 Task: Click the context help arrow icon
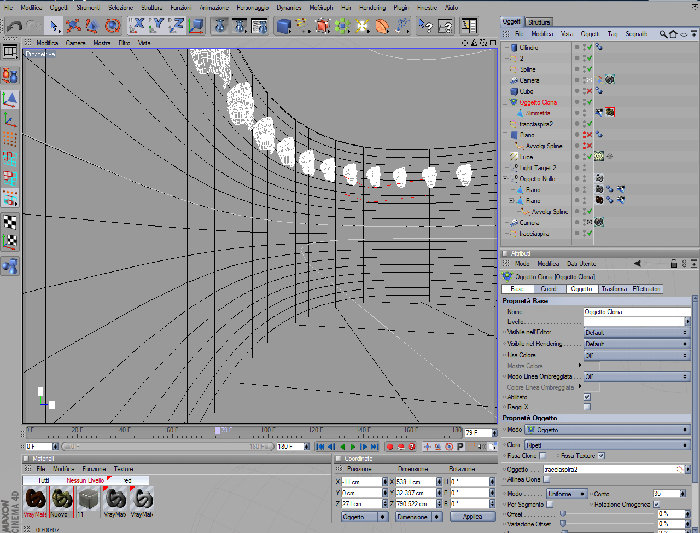[425, 26]
